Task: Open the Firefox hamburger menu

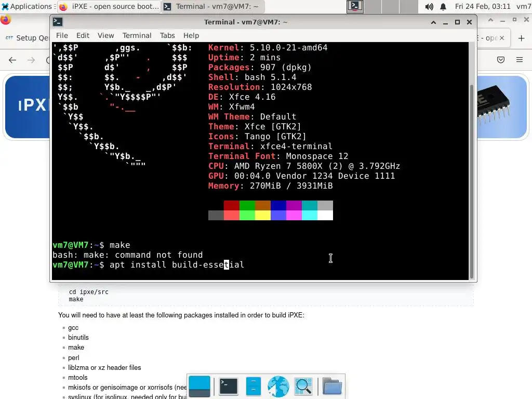Action: (520, 60)
